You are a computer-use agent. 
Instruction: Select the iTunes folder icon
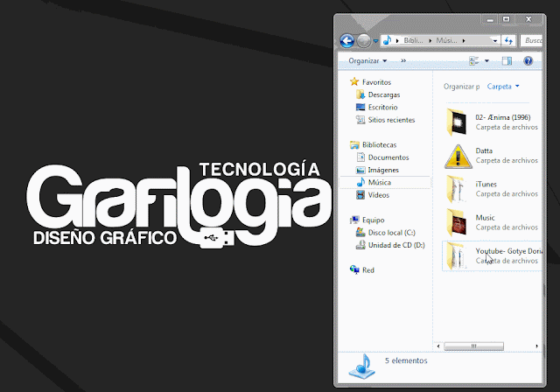click(x=456, y=189)
